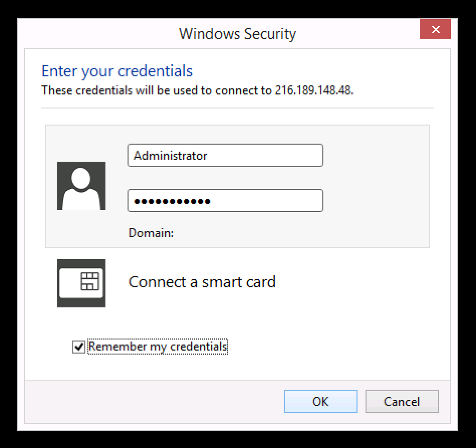476x448 pixels.
Task: Click the smart card icon
Action: (81, 283)
